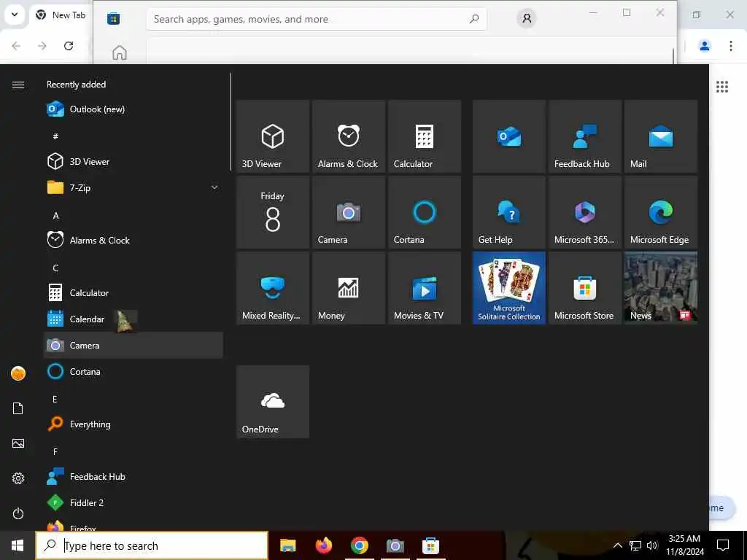Select Calculator in the app list
Screen dimensions: 747x560
pos(133,292)
